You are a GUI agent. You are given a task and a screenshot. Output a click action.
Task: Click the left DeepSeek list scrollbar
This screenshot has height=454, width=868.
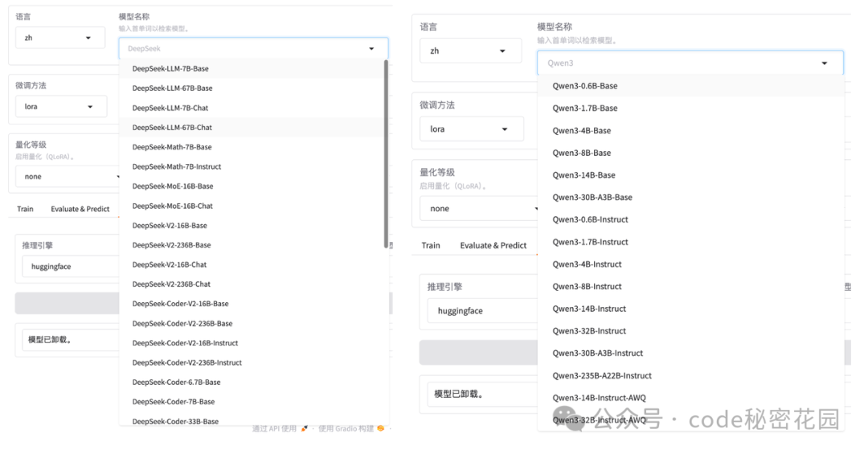tap(386, 154)
